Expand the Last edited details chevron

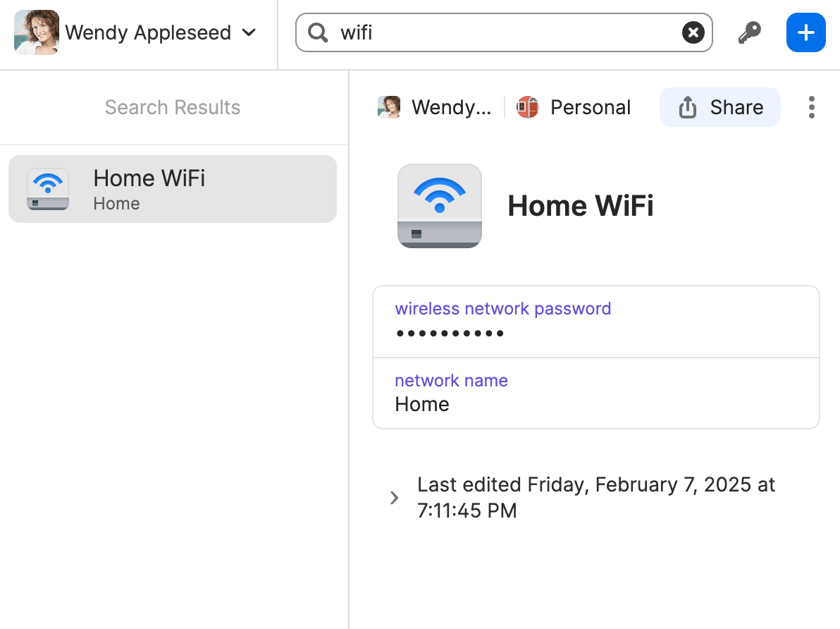pyautogui.click(x=394, y=497)
